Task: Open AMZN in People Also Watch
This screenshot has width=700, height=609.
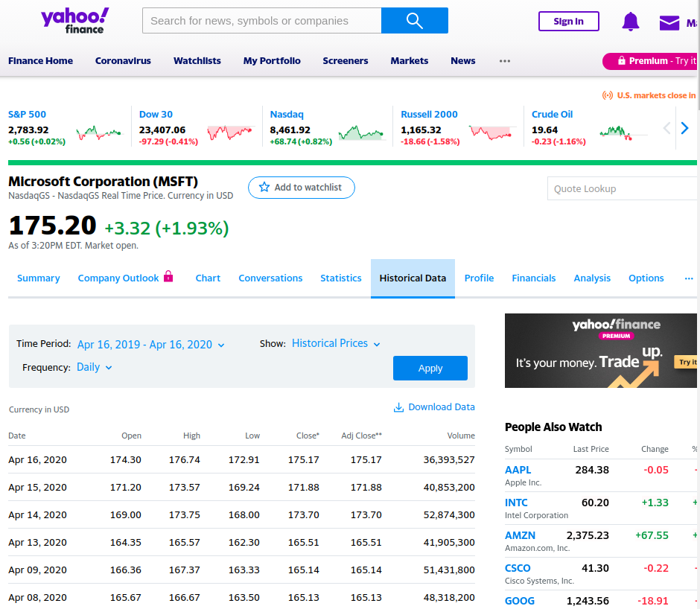Action: click(x=520, y=535)
